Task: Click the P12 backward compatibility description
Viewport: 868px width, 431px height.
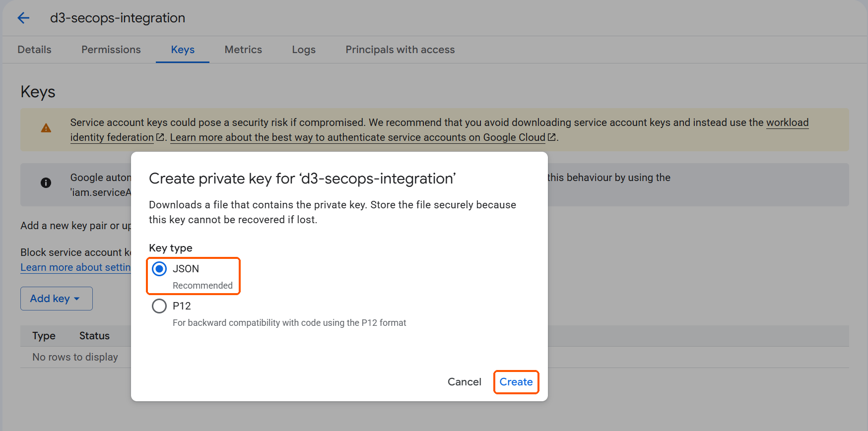Action: coord(289,323)
